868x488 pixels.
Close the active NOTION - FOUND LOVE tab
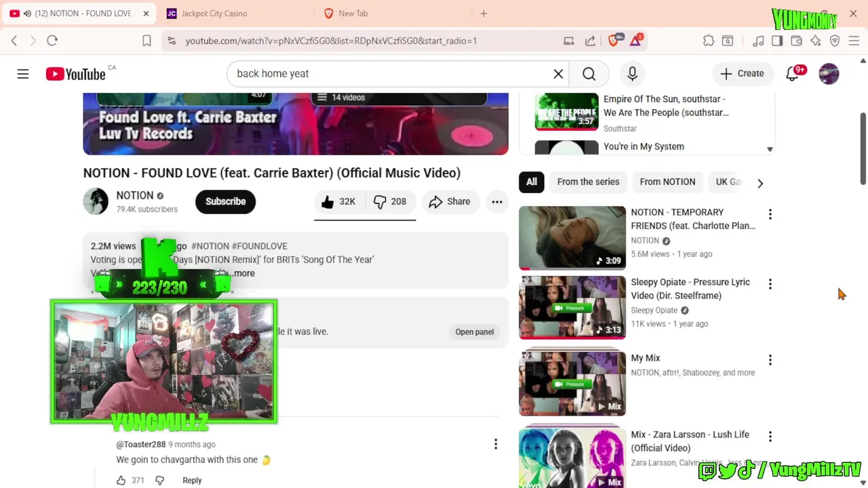click(x=146, y=14)
